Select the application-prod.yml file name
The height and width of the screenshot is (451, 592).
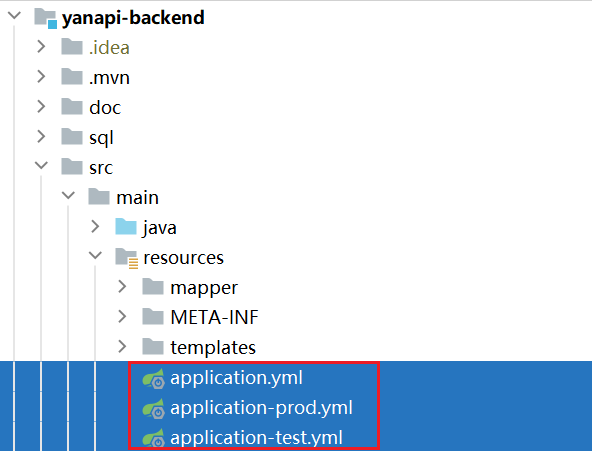click(x=261, y=408)
